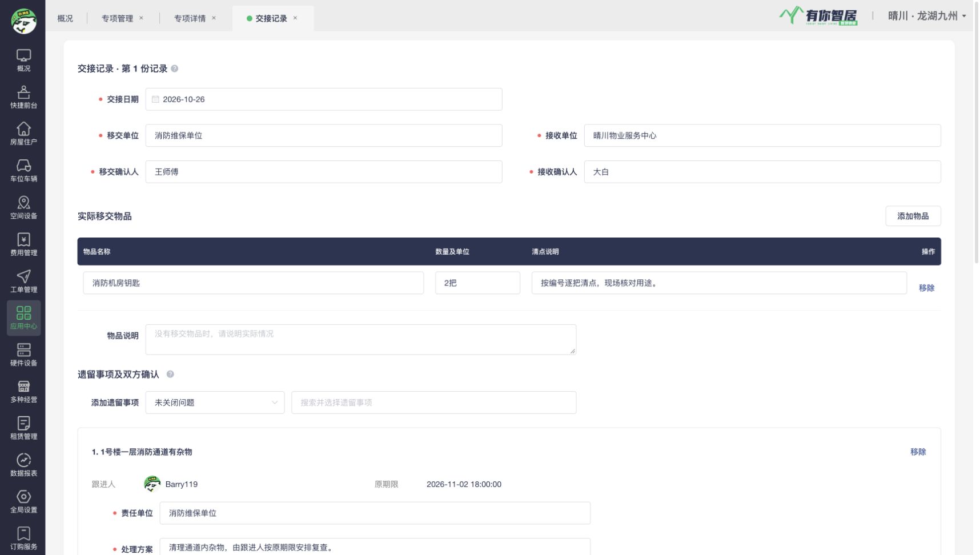980x555 pixels.
Task: Open 全局设置 sidebar section
Action: point(23,502)
